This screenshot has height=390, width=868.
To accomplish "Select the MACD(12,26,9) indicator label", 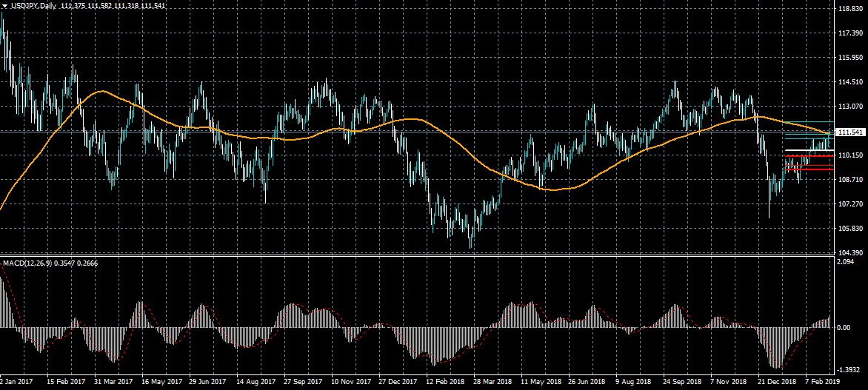I will pos(26,263).
